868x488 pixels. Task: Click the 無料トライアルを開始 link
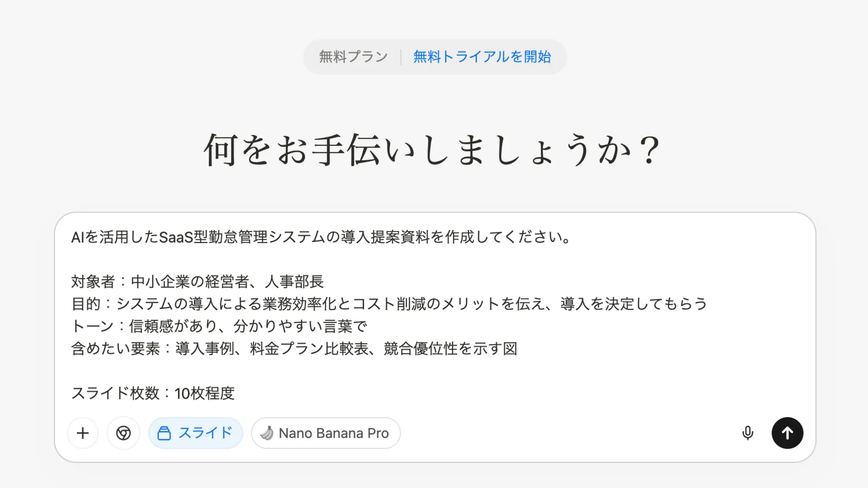point(482,57)
